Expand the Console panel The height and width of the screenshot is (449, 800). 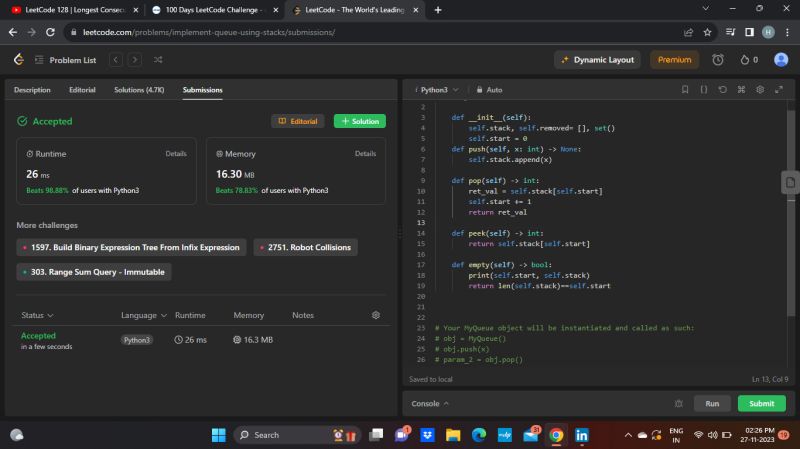(x=430, y=404)
